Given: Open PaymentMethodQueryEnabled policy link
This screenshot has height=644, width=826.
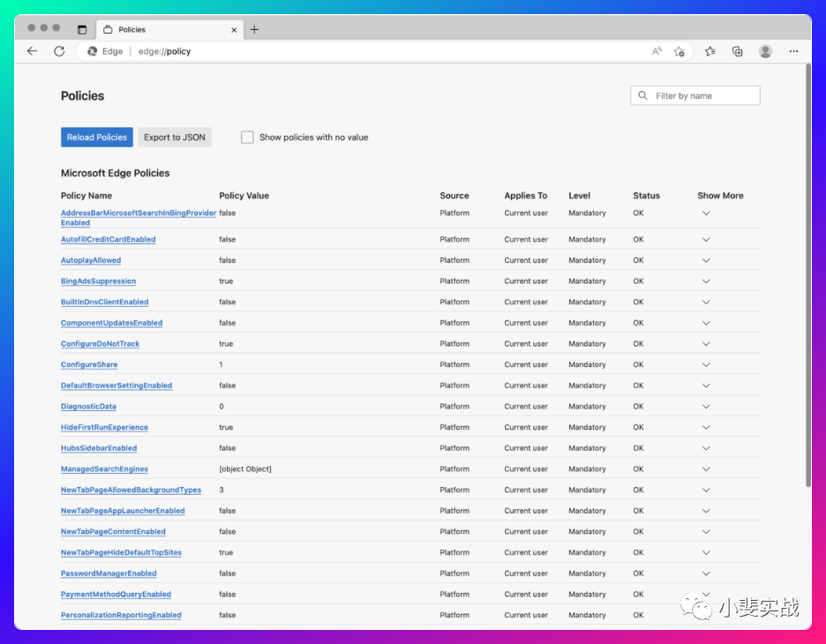Looking at the screenshot, I should (x=116, y=594).
